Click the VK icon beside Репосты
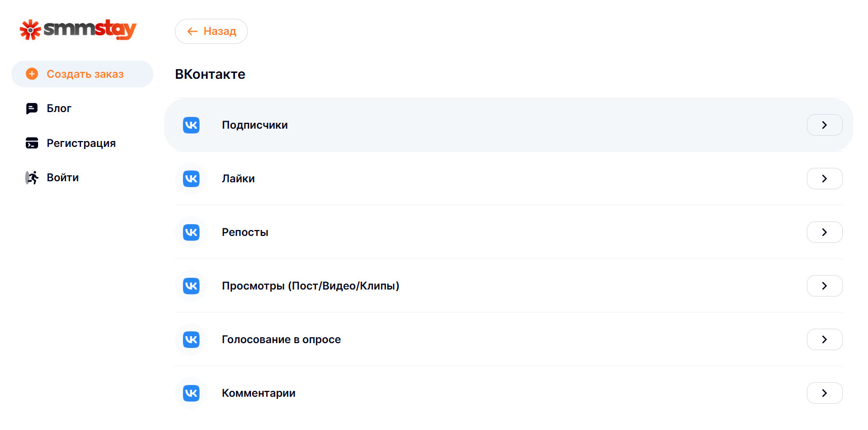 click(191, 232)
